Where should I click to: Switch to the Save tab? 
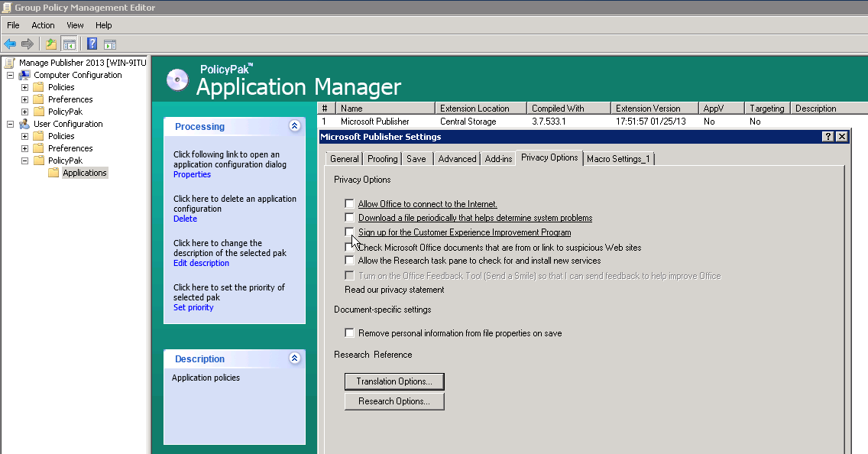416,159
